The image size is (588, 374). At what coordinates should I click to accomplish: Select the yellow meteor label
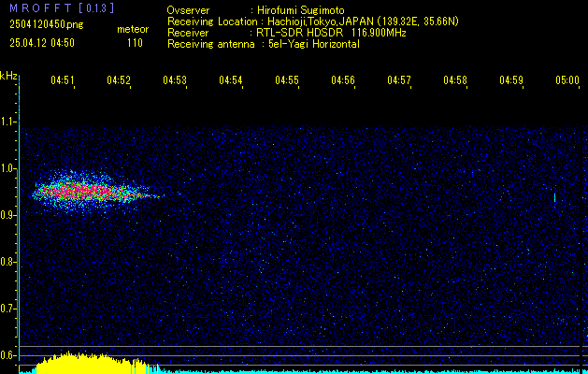pyautogui.click(x=132, y=30)
